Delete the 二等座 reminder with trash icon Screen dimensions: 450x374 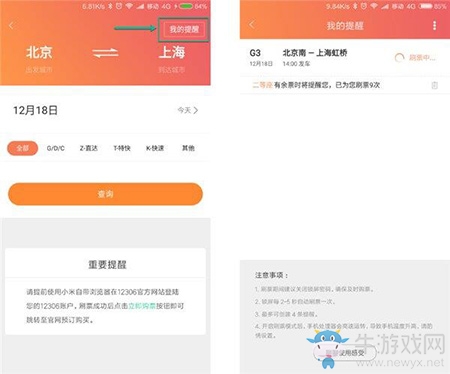pos(434,85)
